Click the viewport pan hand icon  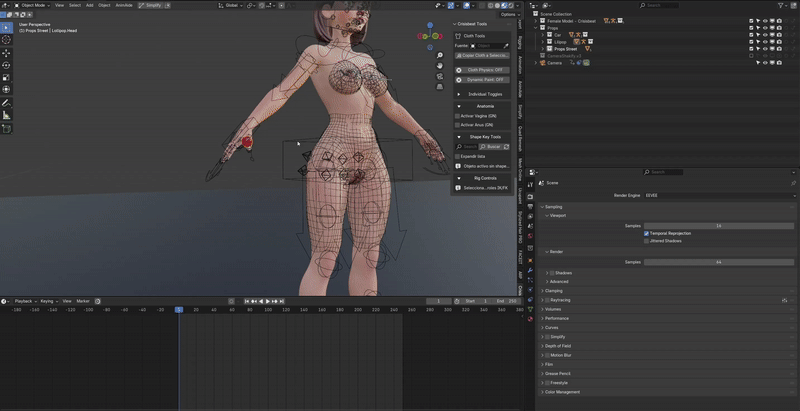tap(440, 66)
